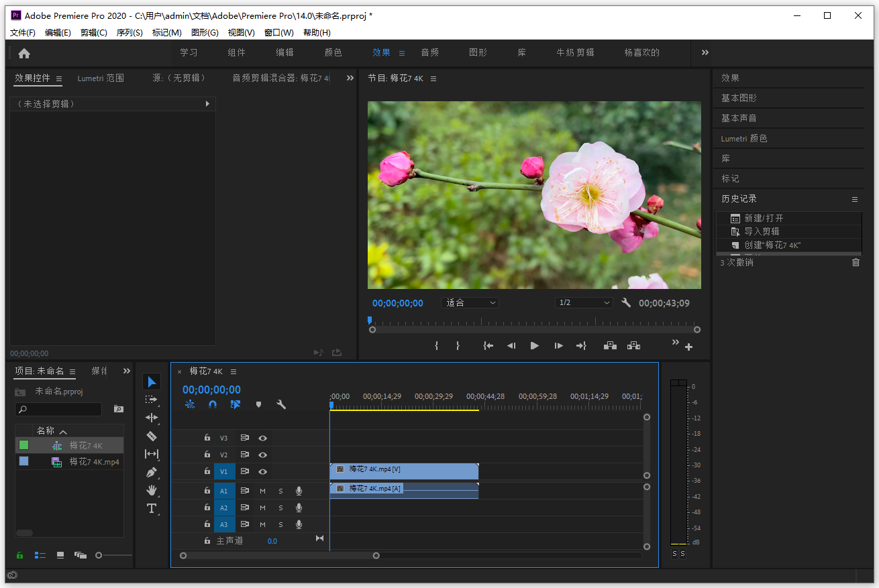Open the 窗口(W) menu
This screenshot has width=879, height=588.
(279, 32)
